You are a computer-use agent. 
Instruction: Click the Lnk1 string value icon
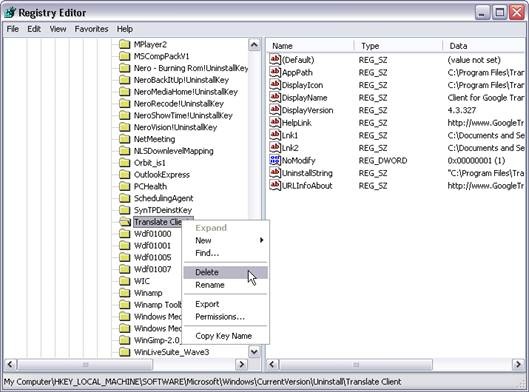coord(275,135)
